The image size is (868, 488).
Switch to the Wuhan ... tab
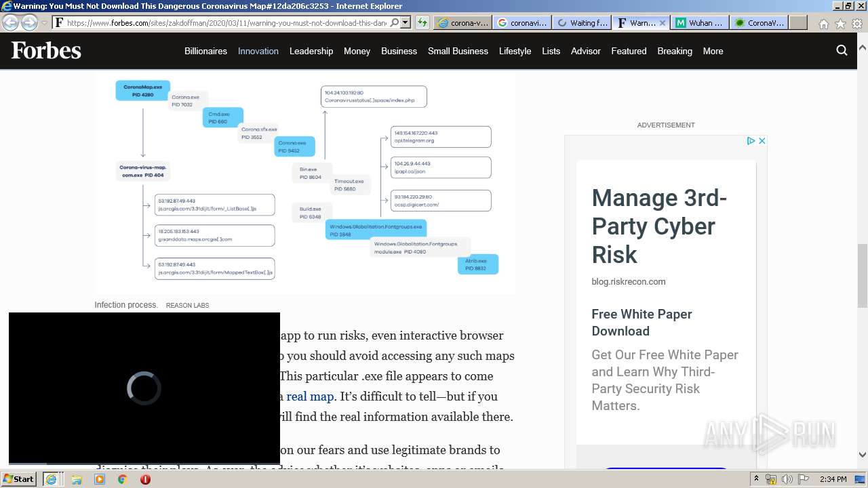coord(700,22)
